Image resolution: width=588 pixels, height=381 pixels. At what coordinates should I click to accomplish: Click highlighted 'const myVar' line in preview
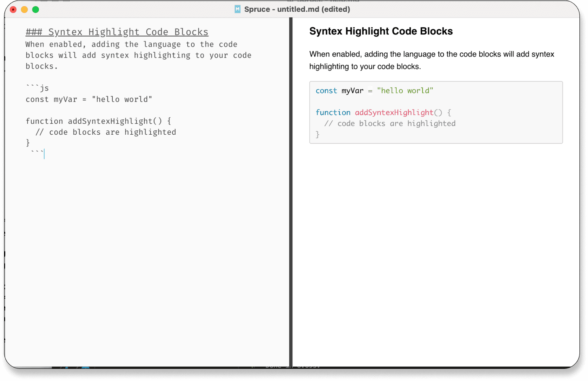tap(374, 90)
